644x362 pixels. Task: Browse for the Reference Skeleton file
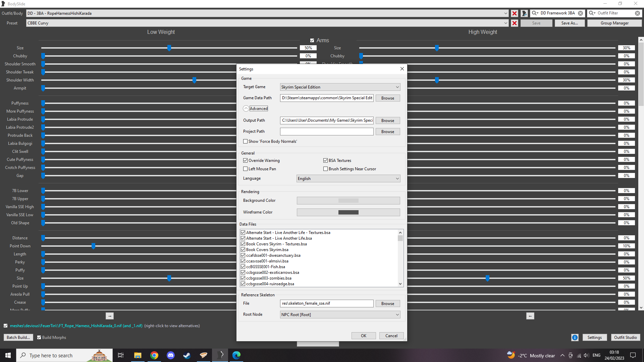pos(388,304)
